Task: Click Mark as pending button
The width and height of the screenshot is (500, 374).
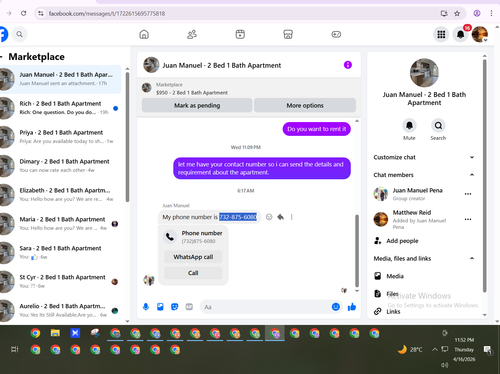Action: coord(197,105)
